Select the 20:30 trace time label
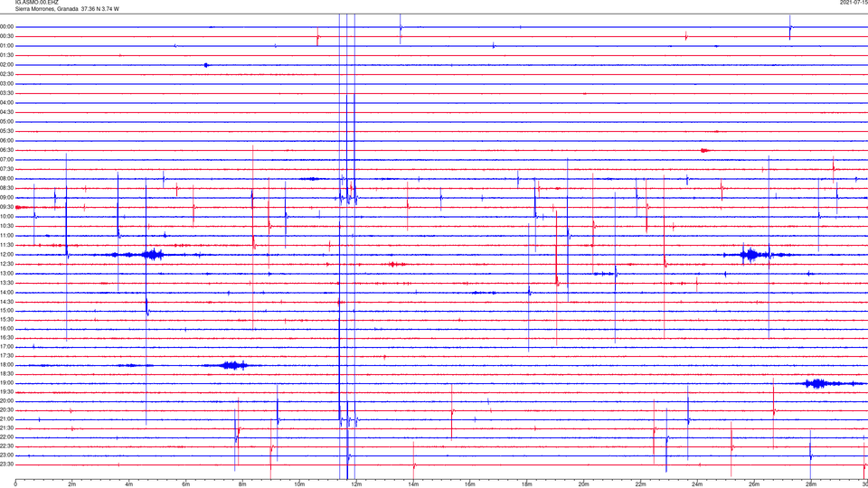Screen dimensions: 868x488 click(7, 410)
